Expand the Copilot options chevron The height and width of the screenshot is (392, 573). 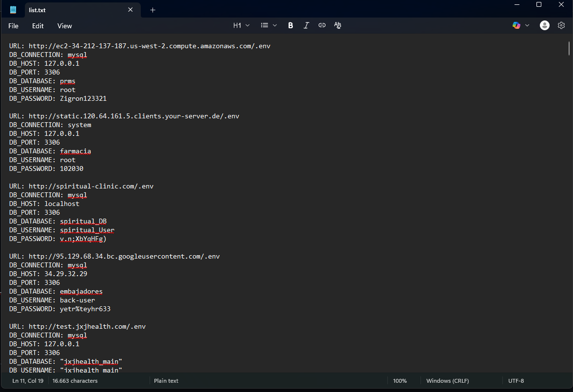pyautogui.click(x=527, y=25)
